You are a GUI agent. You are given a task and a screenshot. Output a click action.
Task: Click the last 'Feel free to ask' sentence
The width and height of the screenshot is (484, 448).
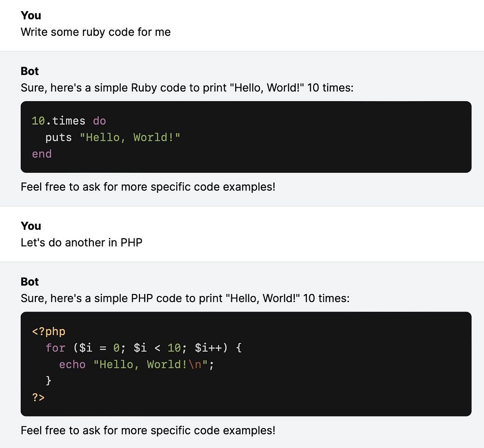click(148, 431)
